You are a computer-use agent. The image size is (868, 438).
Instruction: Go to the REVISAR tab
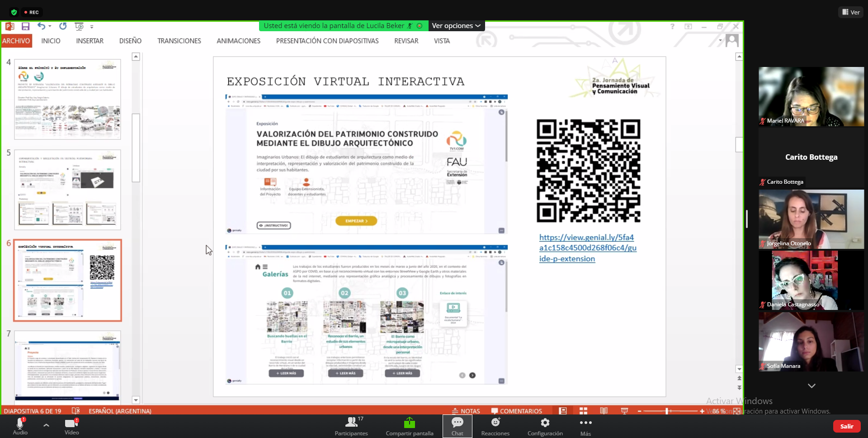click(x=406, y=41)
